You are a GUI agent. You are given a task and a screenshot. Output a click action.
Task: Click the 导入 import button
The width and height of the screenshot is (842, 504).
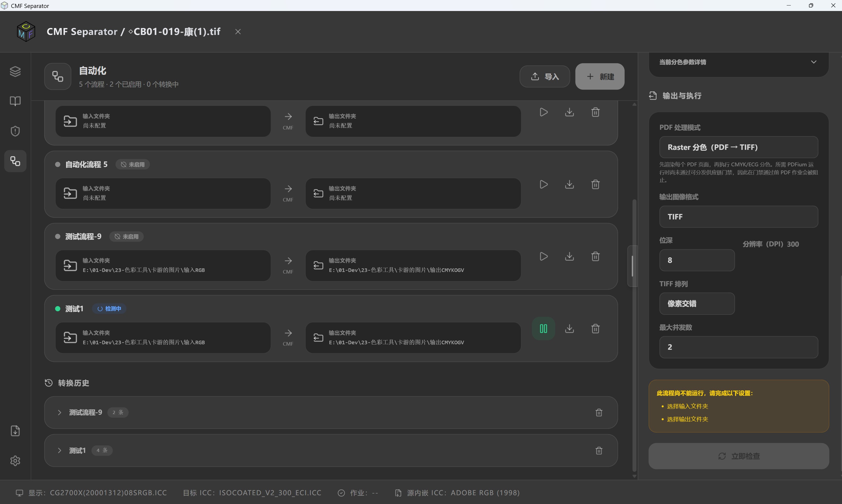click(545, 76)
